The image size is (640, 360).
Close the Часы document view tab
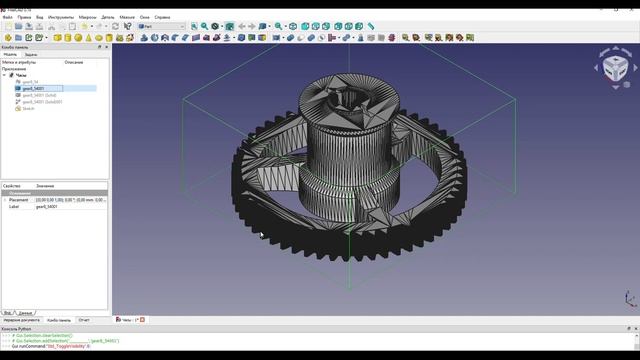(142, 320)
